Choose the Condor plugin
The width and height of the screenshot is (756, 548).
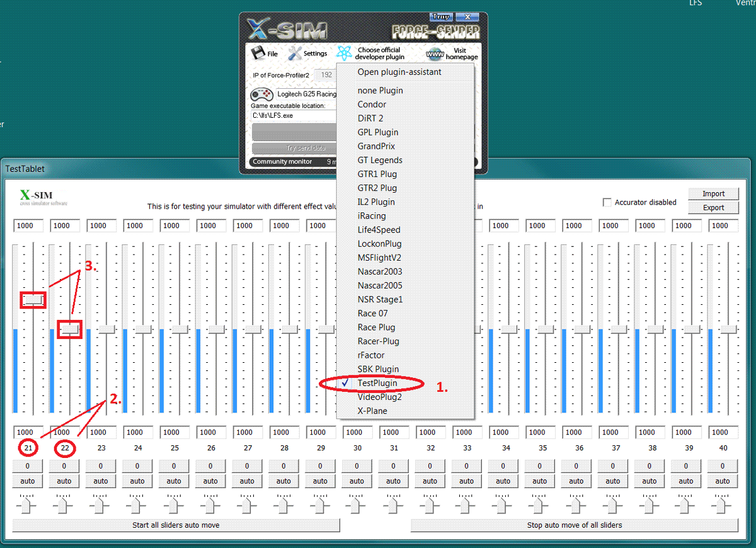[372, 105]
